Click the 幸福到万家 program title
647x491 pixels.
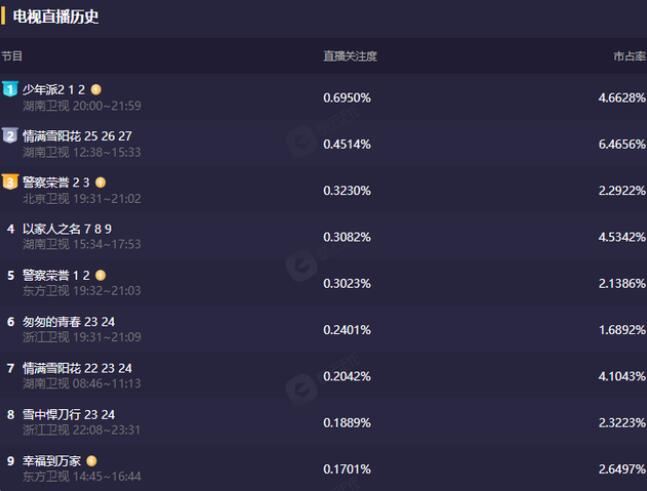[x=52, y=461]
